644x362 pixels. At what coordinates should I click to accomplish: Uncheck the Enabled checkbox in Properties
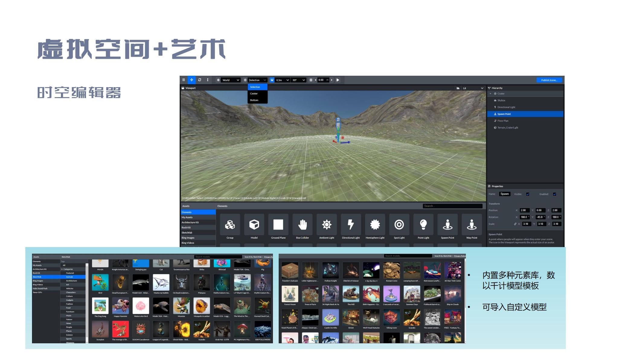point(554,194)
